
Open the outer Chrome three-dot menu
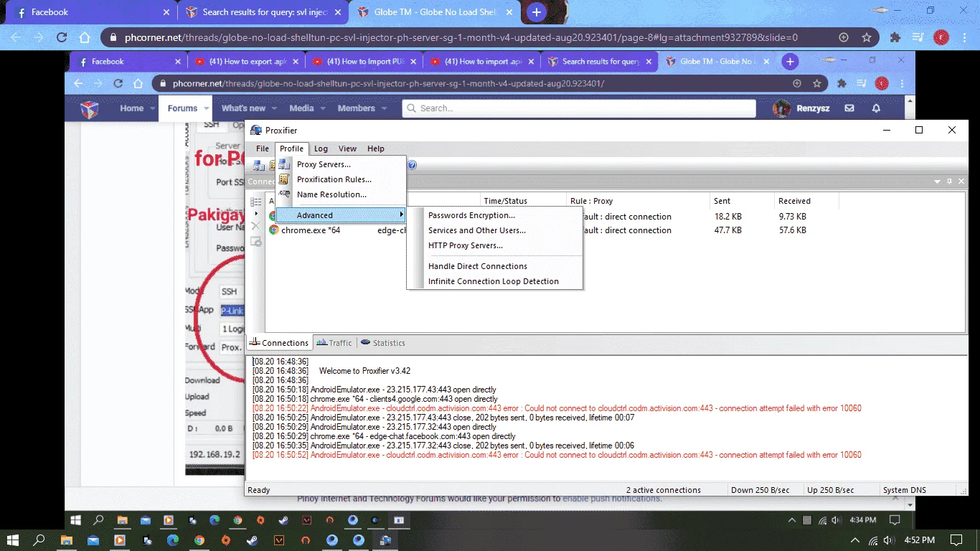[964, 37]
